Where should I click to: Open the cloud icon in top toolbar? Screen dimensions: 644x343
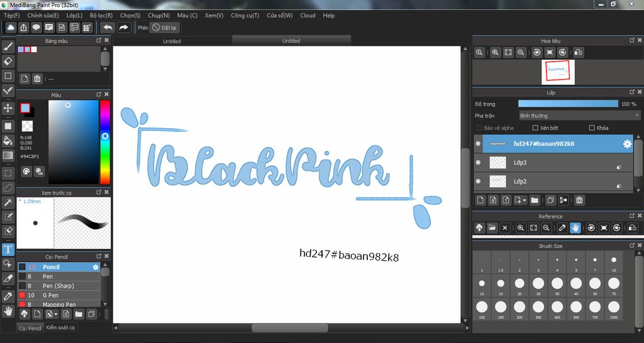pyautogui.click(x=11, y=28)
